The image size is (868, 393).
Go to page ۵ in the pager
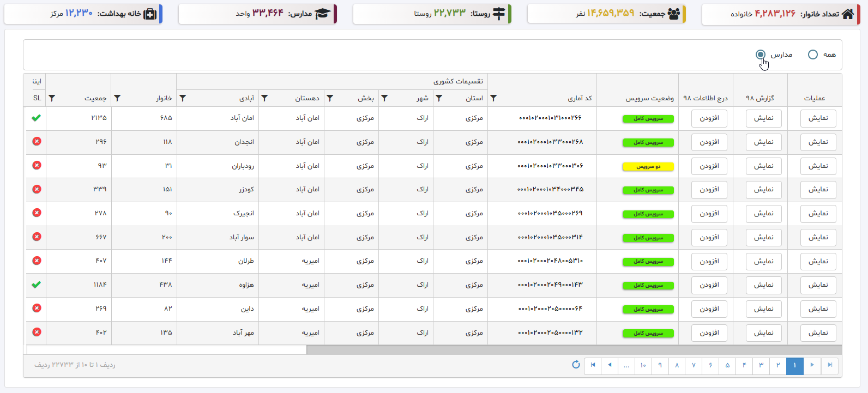(727, 365)
